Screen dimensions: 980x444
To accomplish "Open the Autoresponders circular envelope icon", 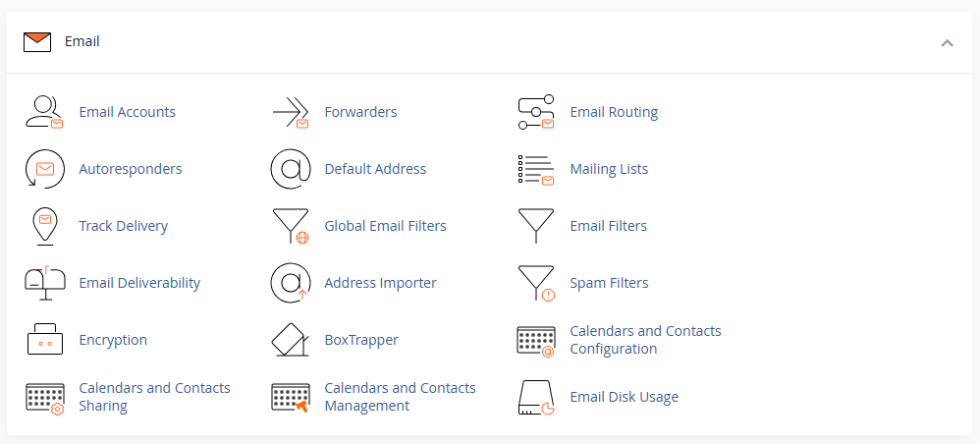I will coord(44,169).
